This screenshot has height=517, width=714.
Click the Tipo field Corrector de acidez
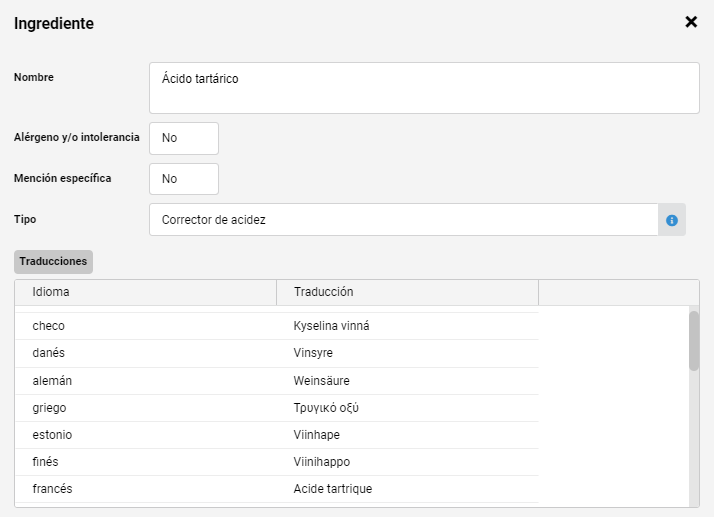pos(403,220)
